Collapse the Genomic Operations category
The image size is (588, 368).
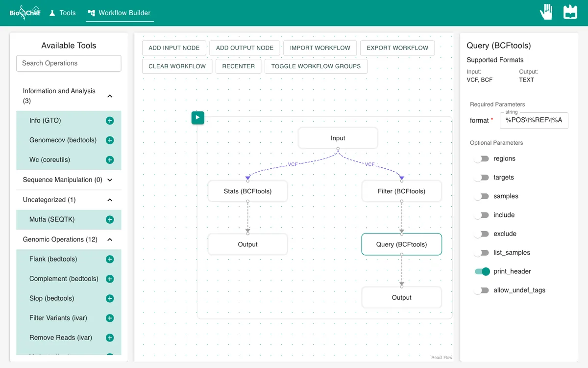110,239
